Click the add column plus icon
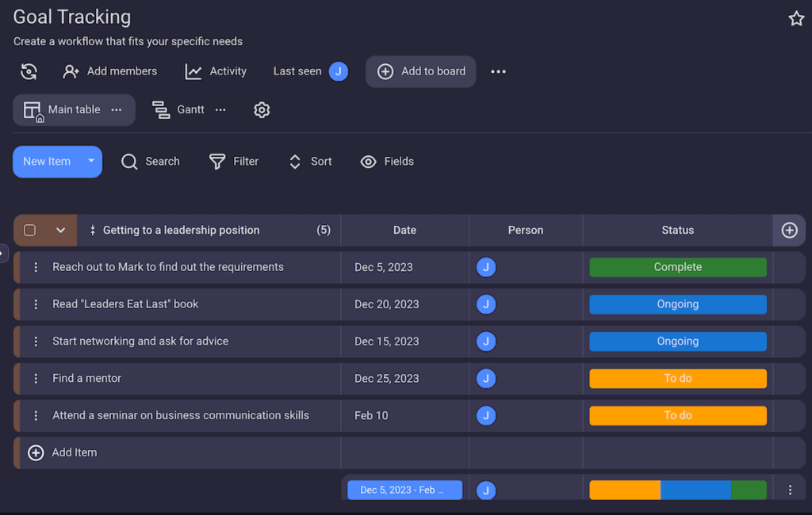 789,231
